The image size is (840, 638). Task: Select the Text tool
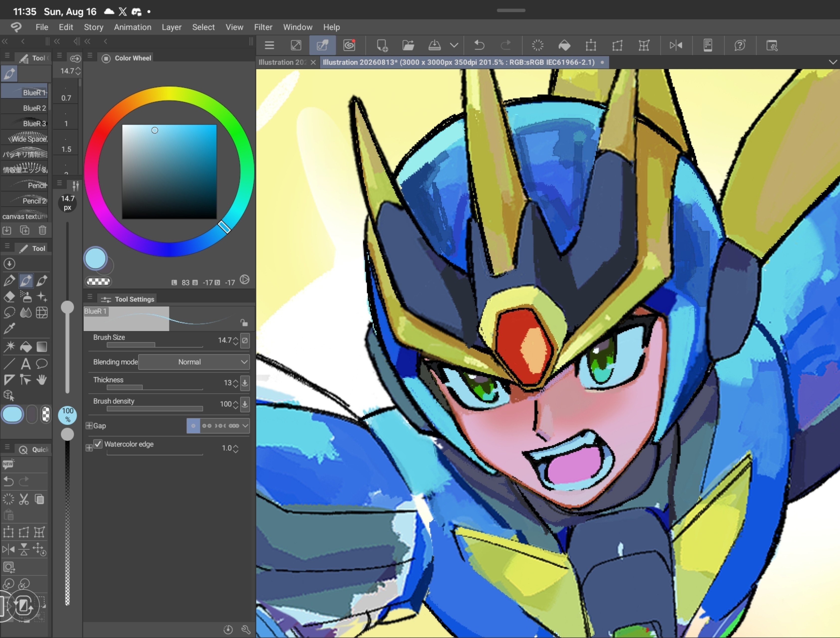[25, 364]
